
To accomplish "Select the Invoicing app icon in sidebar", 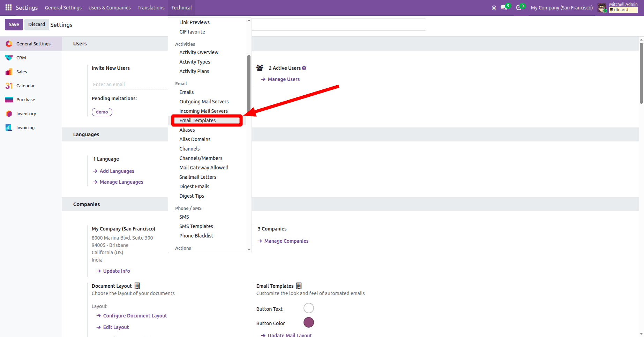I will (x=9, y=127).
